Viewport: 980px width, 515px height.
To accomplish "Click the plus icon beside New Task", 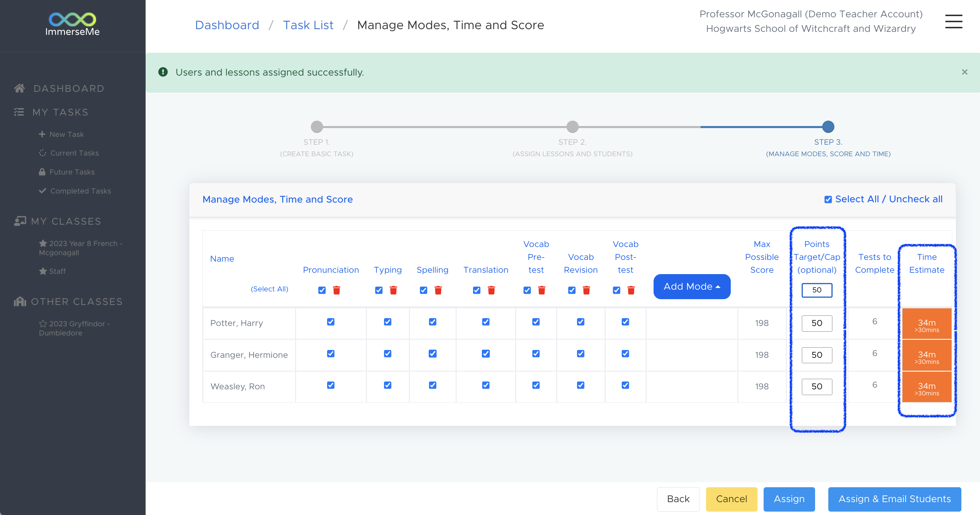I will 42,134.
